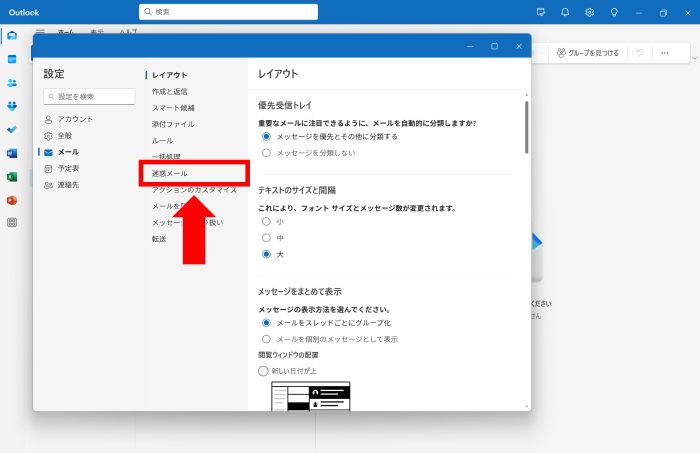Click the notification bell icon
700x453 pixels.
(x=565, y=12)
